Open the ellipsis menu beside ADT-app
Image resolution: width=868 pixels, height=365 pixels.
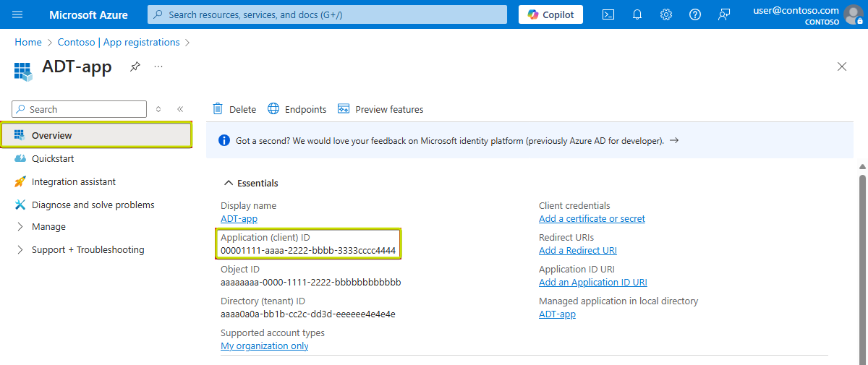point(158,66)
